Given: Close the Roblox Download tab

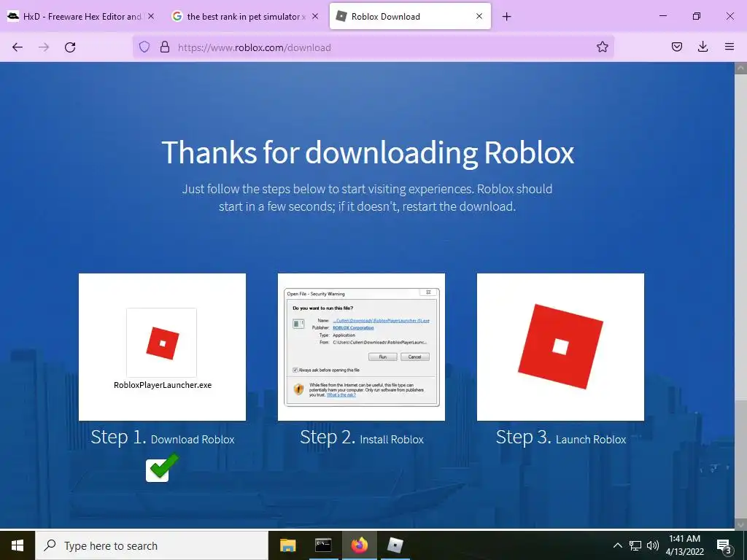Looking at the screenshot, I should click(x=479, y=16).
